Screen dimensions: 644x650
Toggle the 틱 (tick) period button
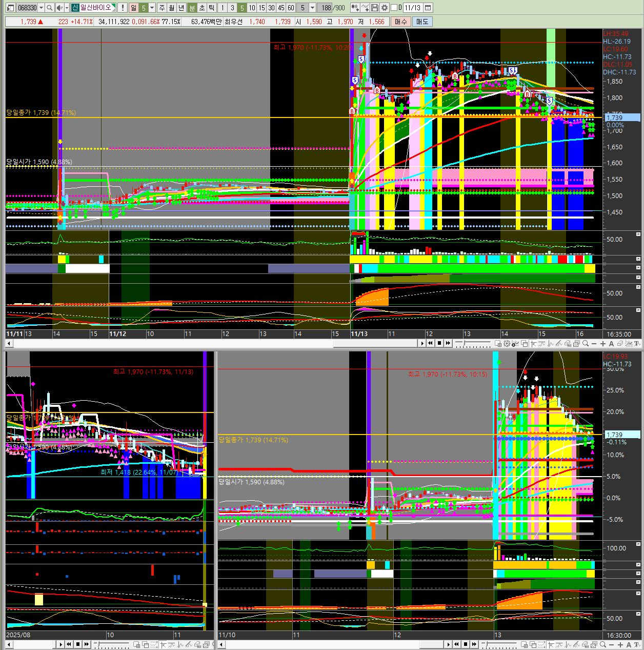pos(211,8)
